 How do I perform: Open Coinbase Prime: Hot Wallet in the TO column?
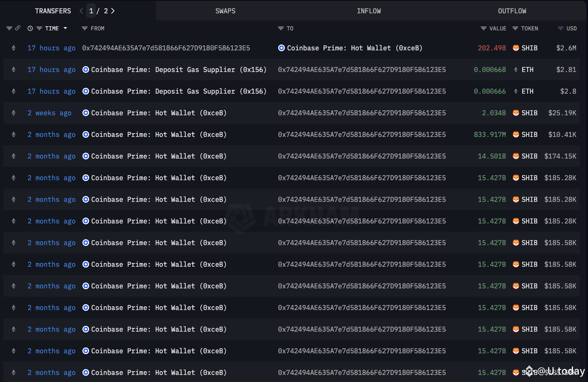click(355, 48)
